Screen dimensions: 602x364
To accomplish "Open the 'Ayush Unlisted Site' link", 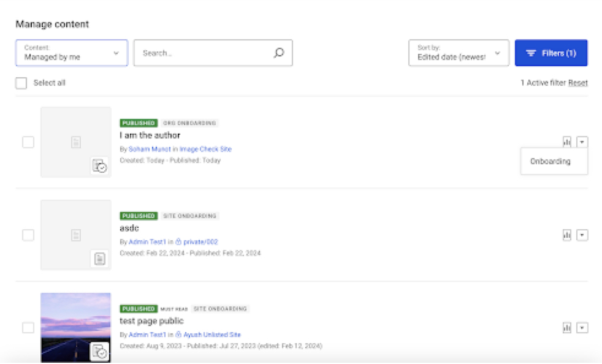I will pos(214,334).
